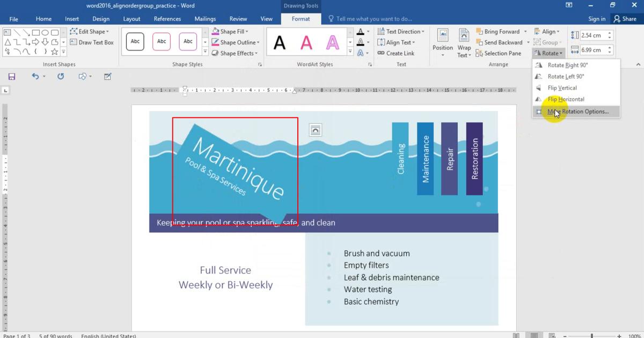The height and width of the screenshot is (338, 644).
Task: Open the Position layout menu
Action: point(443,43)
